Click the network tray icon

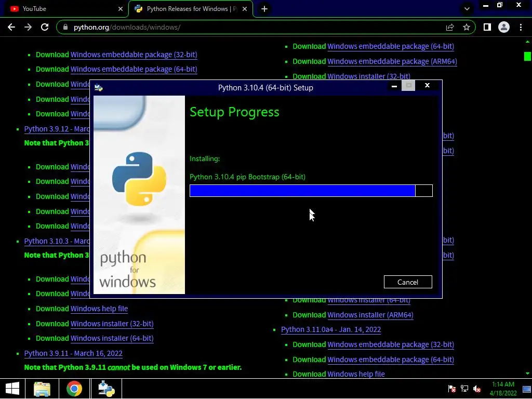tap(464, 389)
